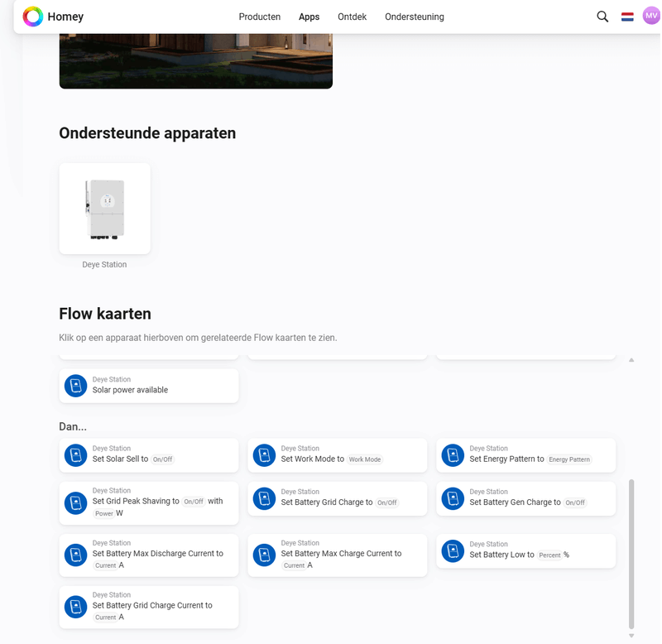Click the icon of Set Battery Max Discharge Current card
662x644 pixels.
pos(76,555)
